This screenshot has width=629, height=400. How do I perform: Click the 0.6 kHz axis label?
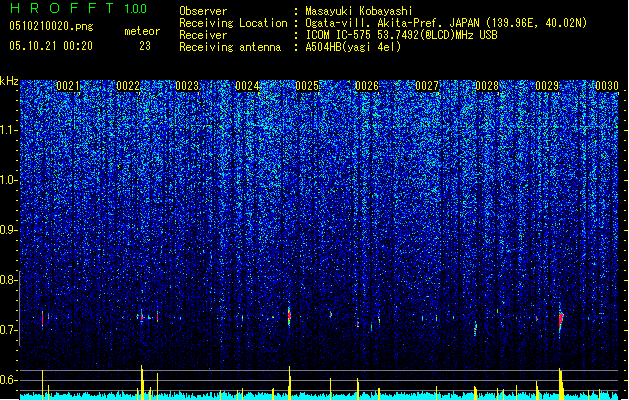click(x=8, y=380)
